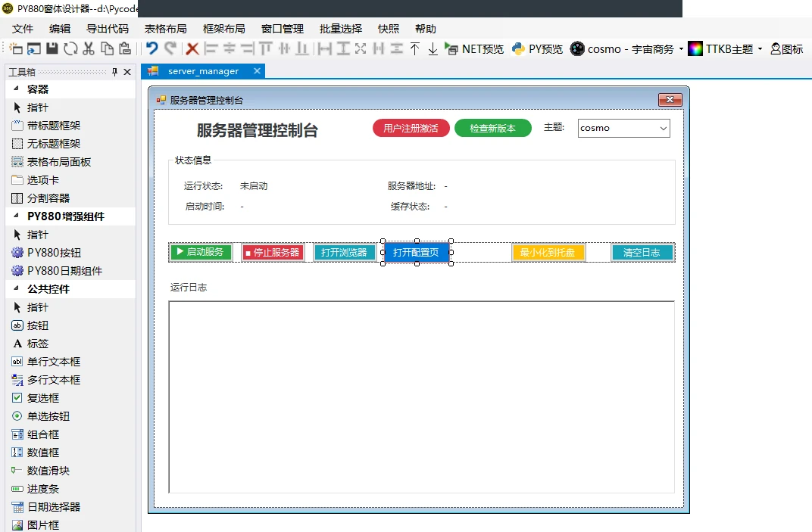Select PY880按钮 in the toolbox

71,253
